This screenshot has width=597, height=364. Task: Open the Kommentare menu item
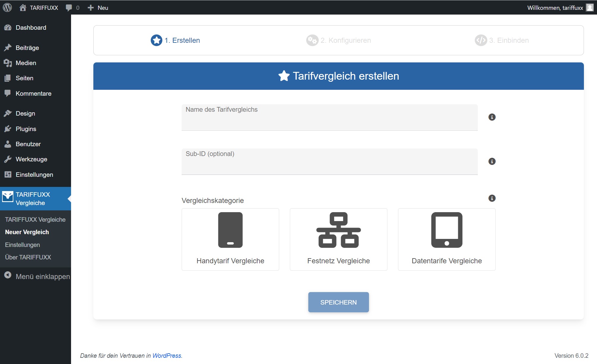pos(35,94)
